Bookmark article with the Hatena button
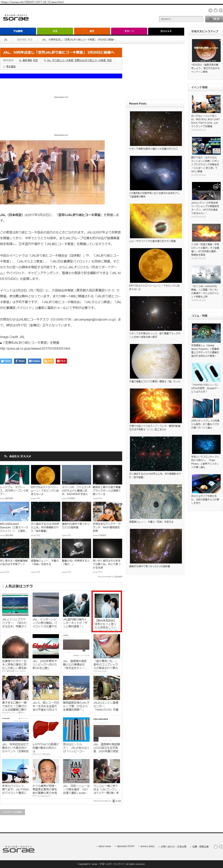223x868 pixels. [x=34, y=361]
